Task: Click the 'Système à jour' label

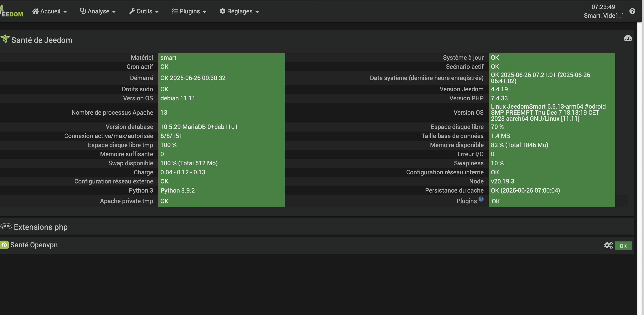Action: point(463,58)
